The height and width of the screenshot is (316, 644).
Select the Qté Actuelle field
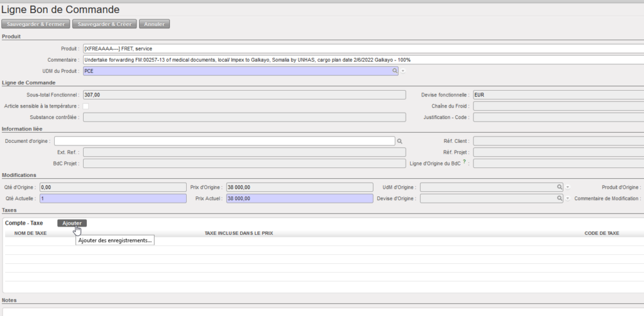click(113, 198)
